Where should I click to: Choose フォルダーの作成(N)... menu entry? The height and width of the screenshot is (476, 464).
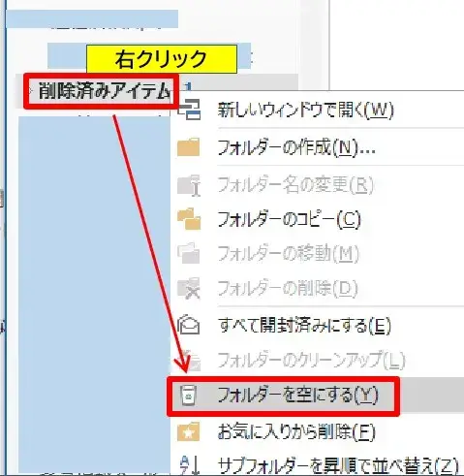(x=296, y=148)
